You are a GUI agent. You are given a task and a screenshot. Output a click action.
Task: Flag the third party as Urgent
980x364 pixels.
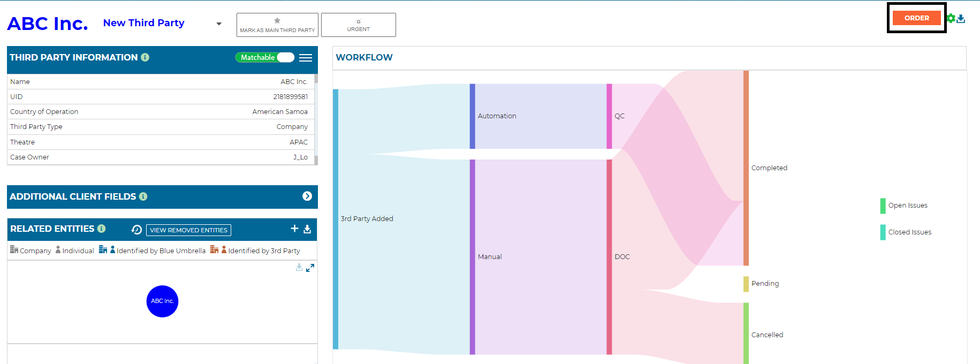click(x=358, y=25)
